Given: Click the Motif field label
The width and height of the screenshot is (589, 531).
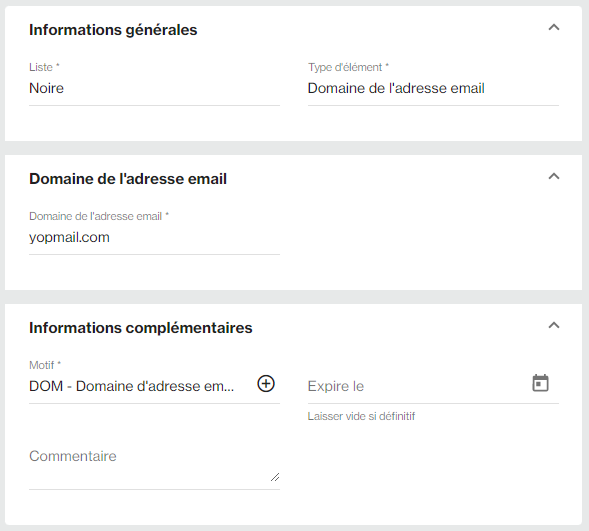Looking at the screenshot, I should pos(45,365).
